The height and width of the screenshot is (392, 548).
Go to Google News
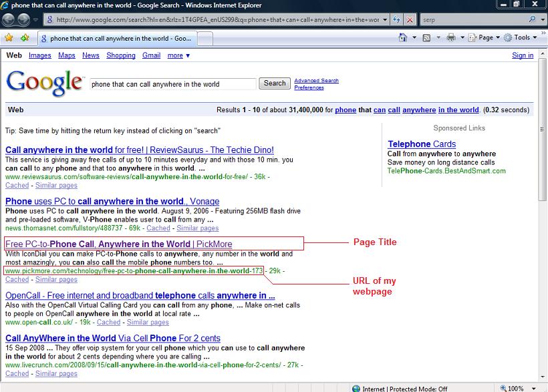[x=91, y=55]
